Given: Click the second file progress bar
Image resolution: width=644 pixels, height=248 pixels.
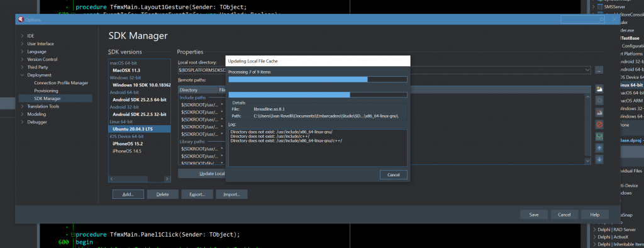Looking at the screenshot, I should (x=318, y=94).
